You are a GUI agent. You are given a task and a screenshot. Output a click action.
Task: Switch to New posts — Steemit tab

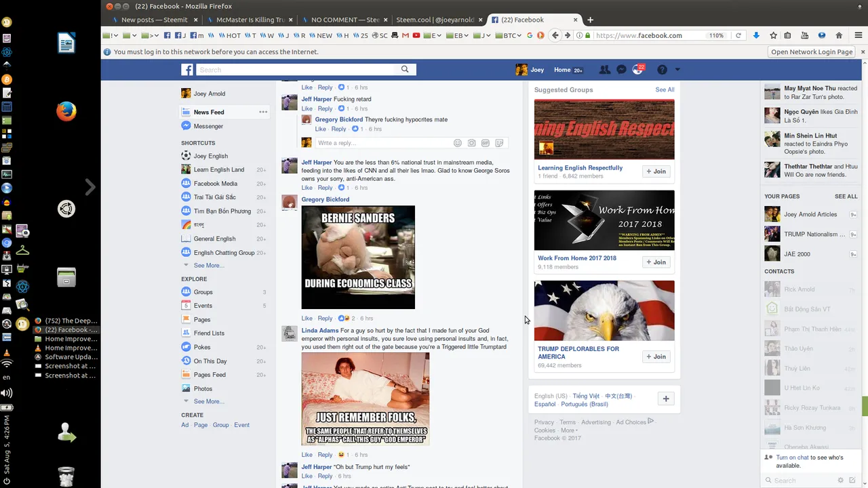(x=153, y=20)
